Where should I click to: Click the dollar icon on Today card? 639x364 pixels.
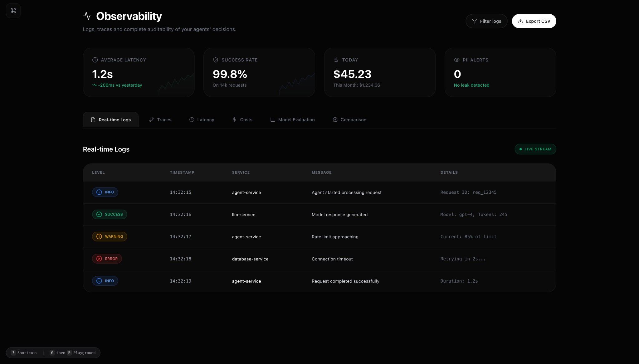pos(336,60)
